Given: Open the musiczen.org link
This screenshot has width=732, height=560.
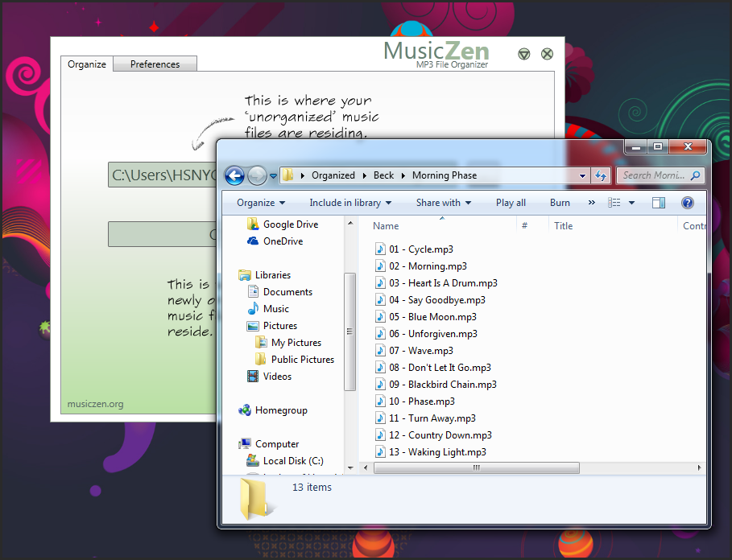Looking at the screenshot, I should tap(95, 404).
